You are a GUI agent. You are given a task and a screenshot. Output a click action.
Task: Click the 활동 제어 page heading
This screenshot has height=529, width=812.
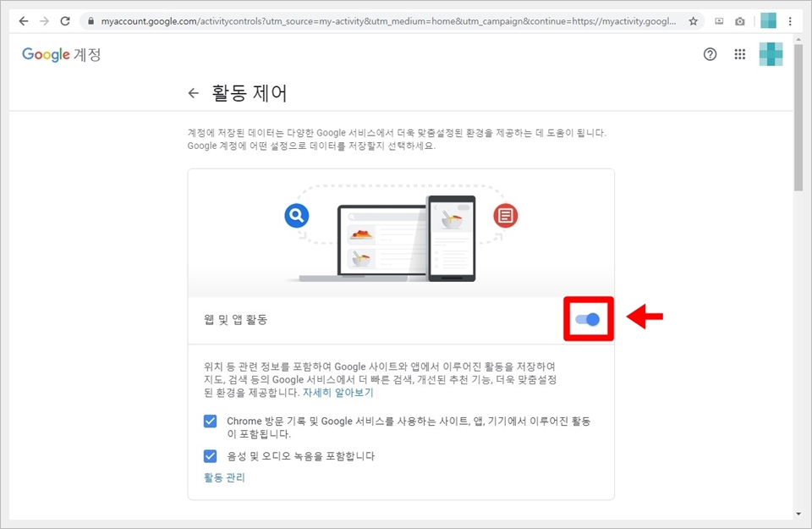pos(249,93)
